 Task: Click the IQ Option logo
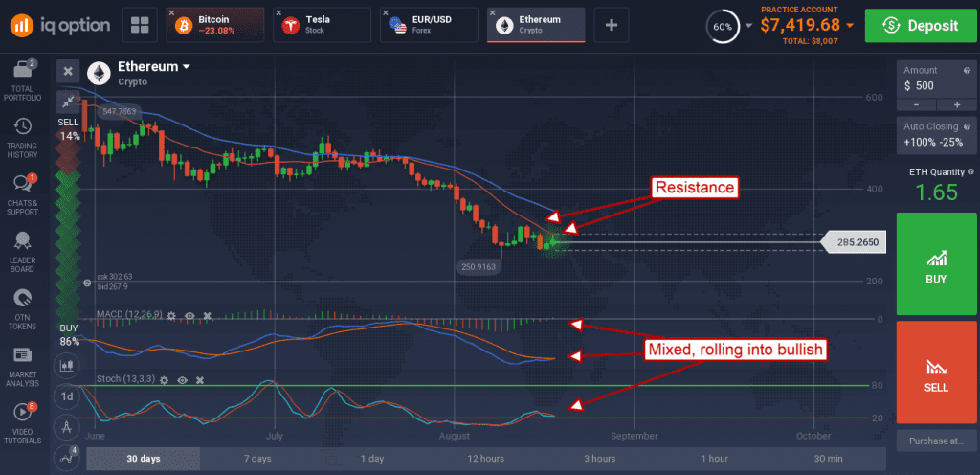point(60,25)
